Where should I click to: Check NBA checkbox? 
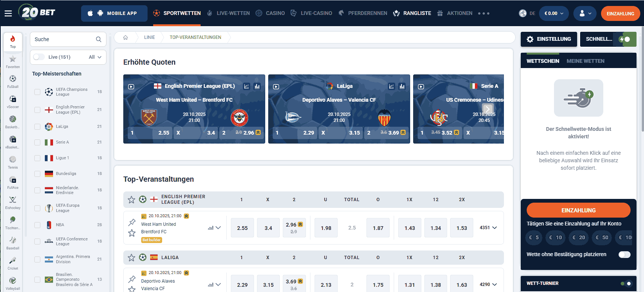pyautogui.click(x=37, y=225)
